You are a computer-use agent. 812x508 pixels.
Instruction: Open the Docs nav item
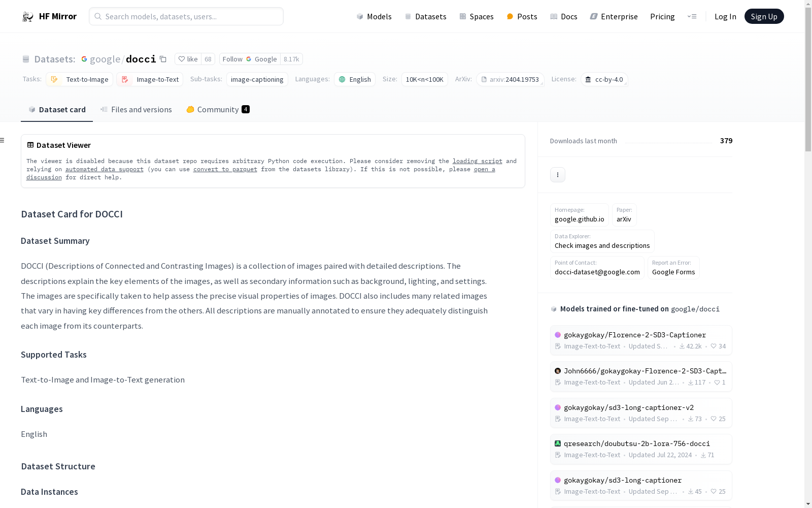point(564,16)
